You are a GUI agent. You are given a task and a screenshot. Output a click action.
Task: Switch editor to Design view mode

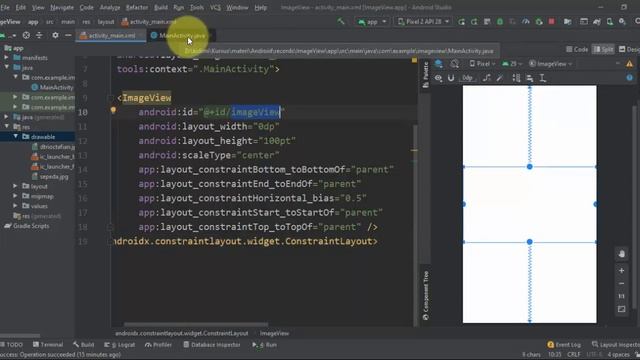[629, 49]
